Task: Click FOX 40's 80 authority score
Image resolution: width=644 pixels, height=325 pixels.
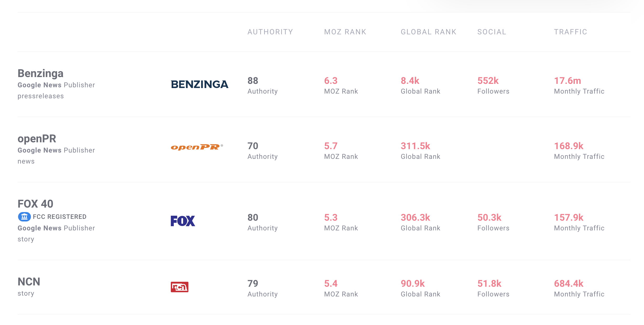Action: tap(253, 218)
